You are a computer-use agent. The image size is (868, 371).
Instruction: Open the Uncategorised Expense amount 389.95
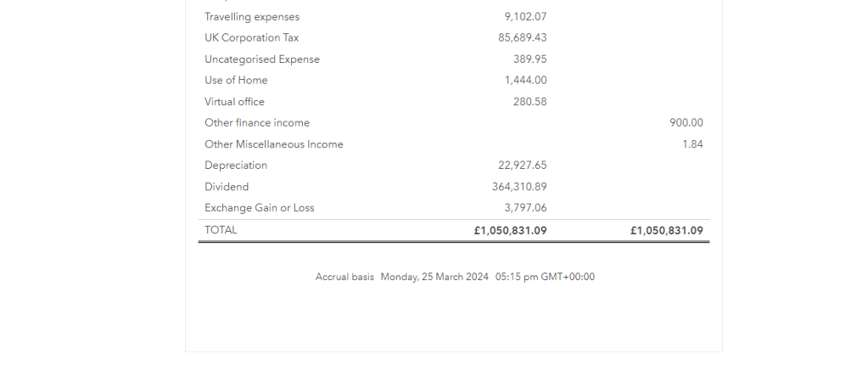(529, 59)
